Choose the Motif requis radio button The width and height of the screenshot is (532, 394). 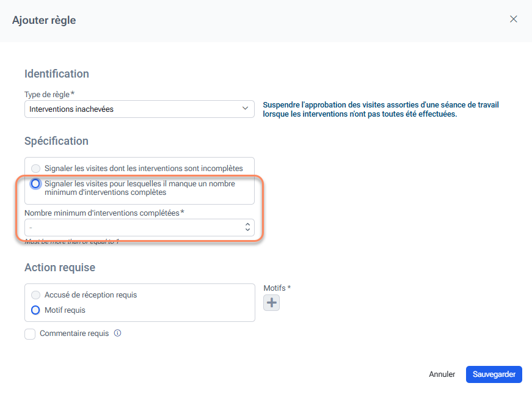[x=36, y=310]
